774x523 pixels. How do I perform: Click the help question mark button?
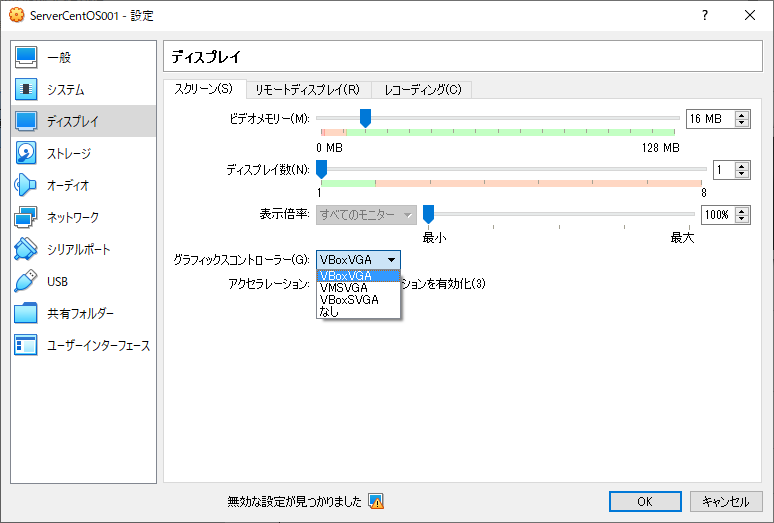pyautogui.click(x=705, y=15)
